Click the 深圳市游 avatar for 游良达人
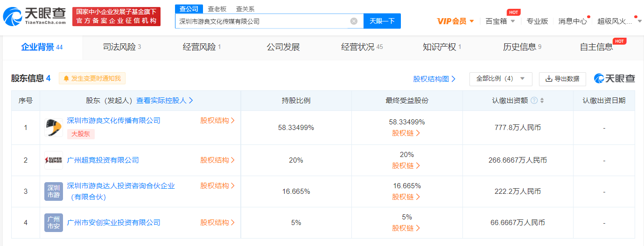 54,191
